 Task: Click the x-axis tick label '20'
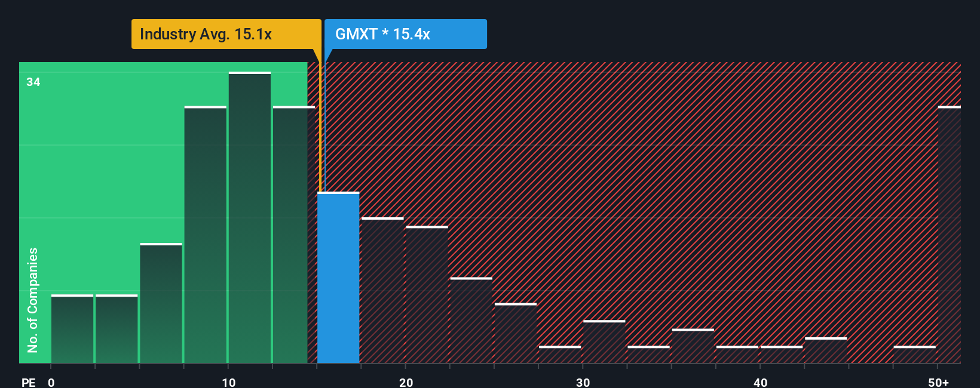406,382
